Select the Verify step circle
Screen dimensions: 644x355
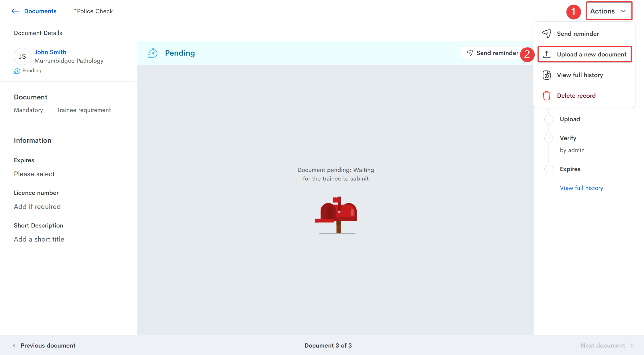click(x=548, y=138)
